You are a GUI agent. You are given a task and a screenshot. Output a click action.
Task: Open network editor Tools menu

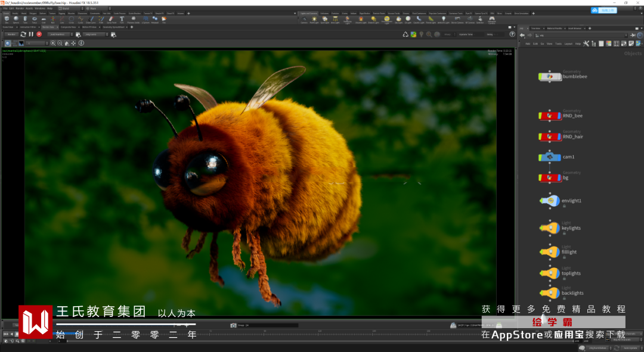559,43
